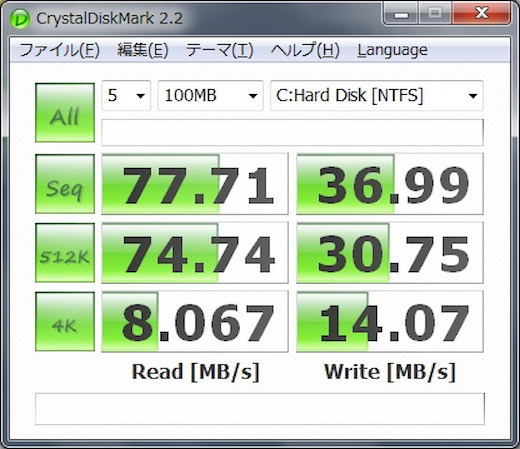Expand the test size dropdown showing 100MB
This screenshot has height=449, width=520.
(x=210, y=95)
